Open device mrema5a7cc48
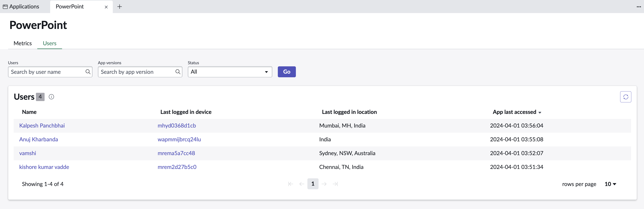644x209 pixels. 176,153
